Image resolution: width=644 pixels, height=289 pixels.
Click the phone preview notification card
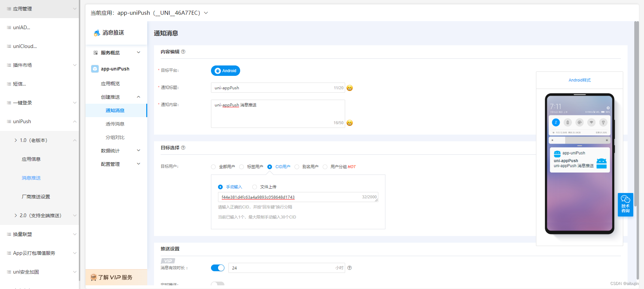point(580,160)
